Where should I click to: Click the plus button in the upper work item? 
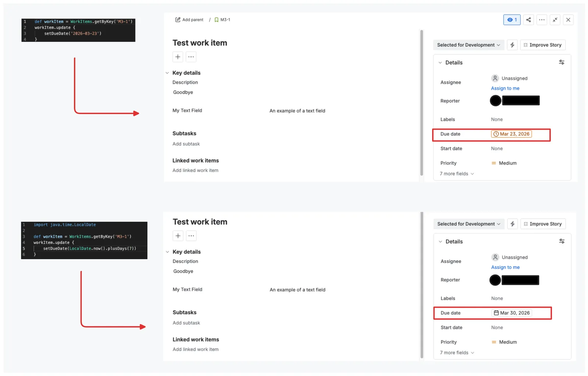178,57
